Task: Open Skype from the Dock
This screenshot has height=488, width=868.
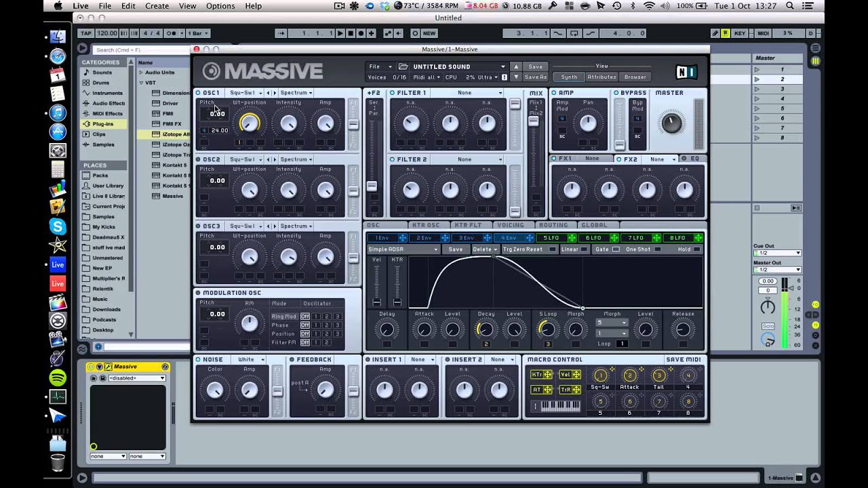Action: [x=58, y=227]
